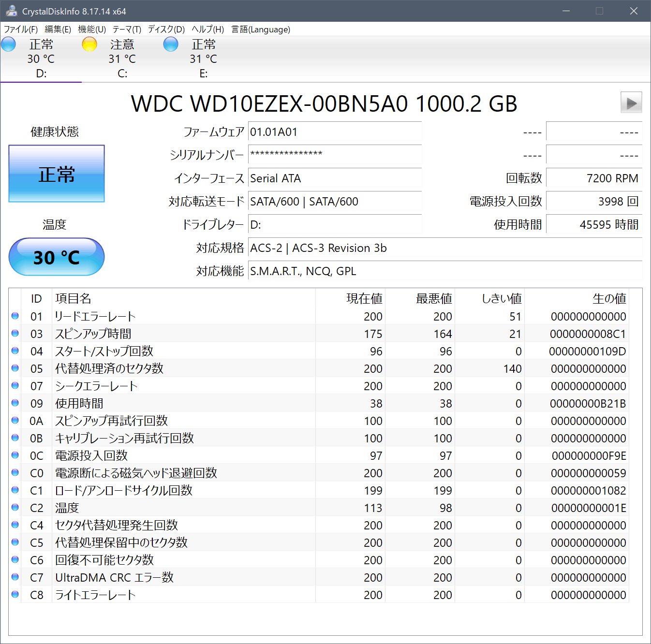Click the 健康状態 label
The height and width of the screenshot is (644, 651).
(x=55, y=132)
